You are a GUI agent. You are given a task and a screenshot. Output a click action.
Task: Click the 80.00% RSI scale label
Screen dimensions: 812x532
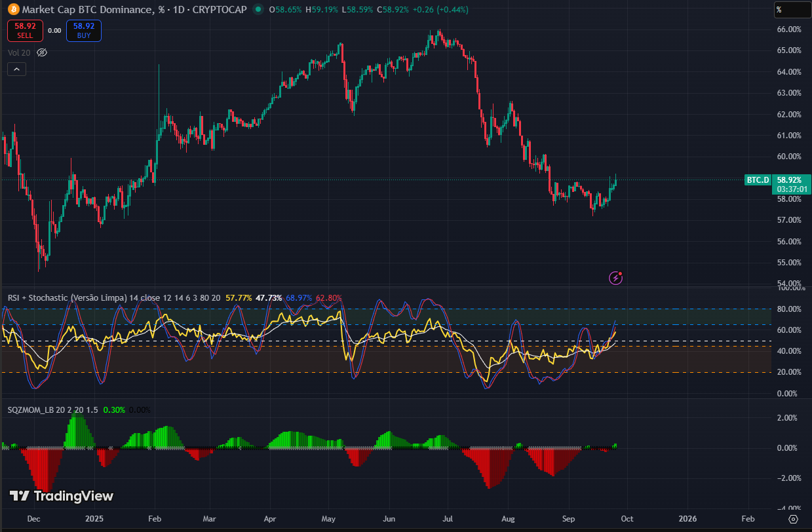(790, 309)
